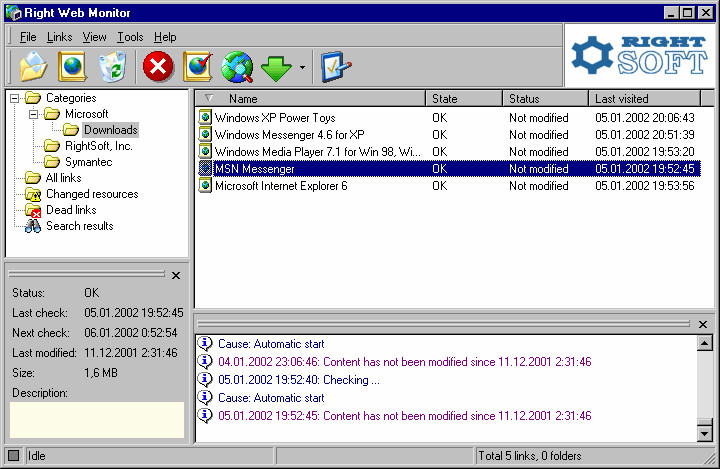
Task: Click the Search results binoculars icon
Action: point(33,226)
